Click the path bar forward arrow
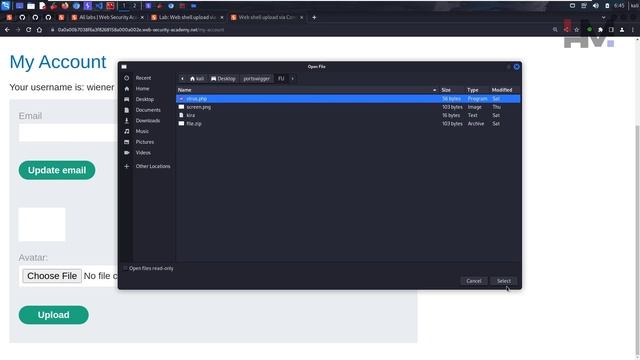The image size is (640, 360). pos(292,78)
